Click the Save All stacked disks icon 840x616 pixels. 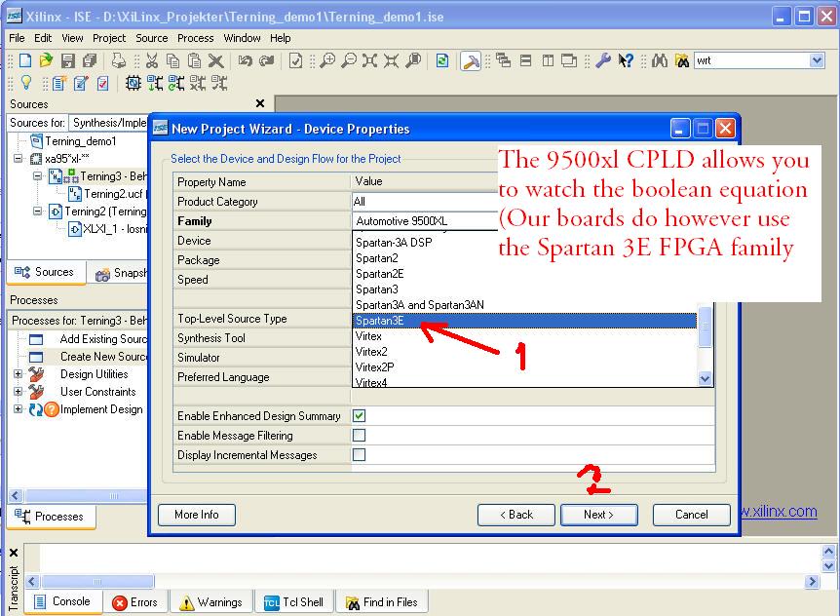(90, 60)
